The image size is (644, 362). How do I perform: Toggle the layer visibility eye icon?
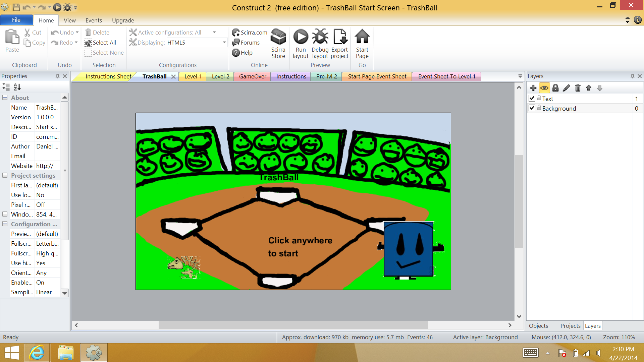pyautogui.click(x=544, y=88)
